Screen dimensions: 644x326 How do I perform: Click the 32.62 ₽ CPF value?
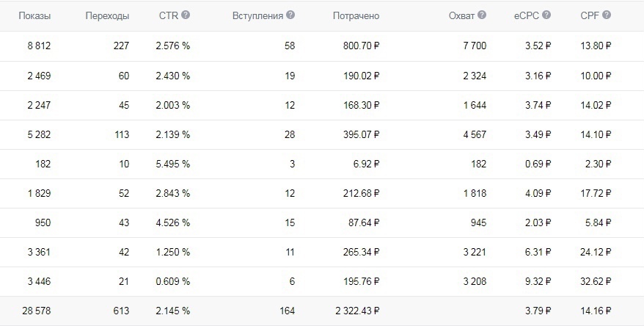coord(596,282)
